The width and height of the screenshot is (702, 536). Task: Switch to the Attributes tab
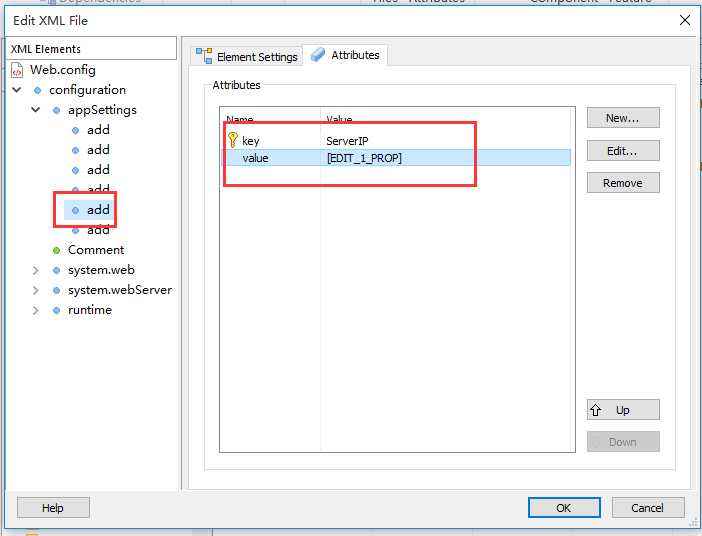tap(345, 55)
